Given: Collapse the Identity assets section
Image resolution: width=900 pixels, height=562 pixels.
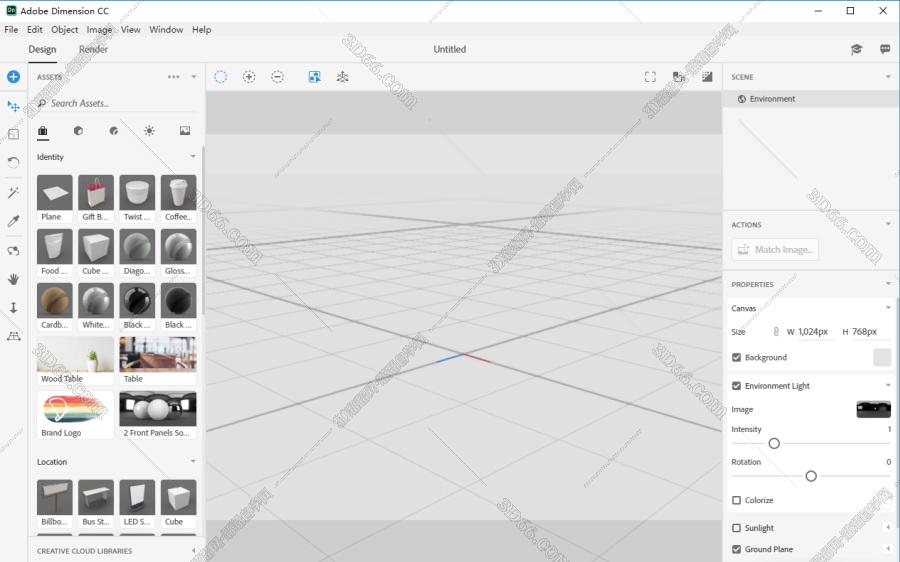Looking at the screenshot, I should (x=193, y=157).
